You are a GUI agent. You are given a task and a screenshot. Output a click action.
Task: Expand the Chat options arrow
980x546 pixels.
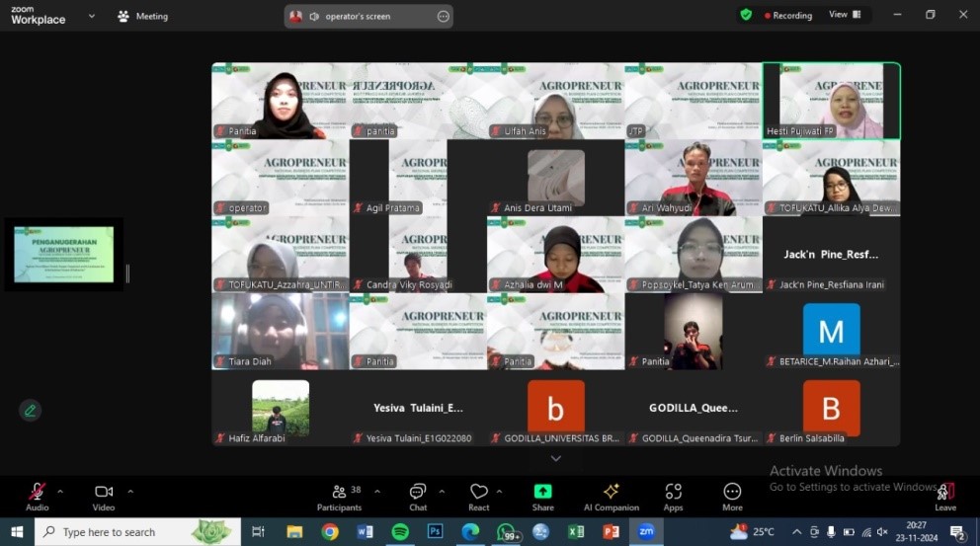click(x=442, y=492)
